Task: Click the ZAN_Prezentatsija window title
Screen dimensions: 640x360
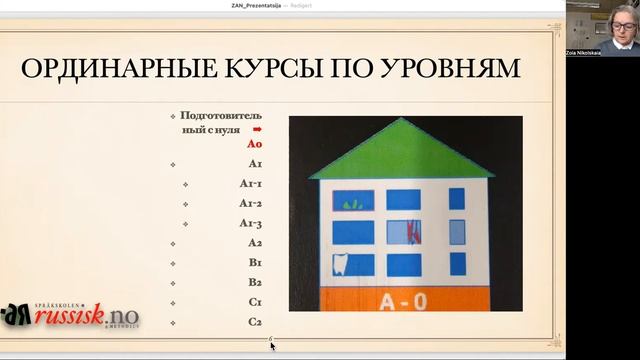Action: click(256, 5)
